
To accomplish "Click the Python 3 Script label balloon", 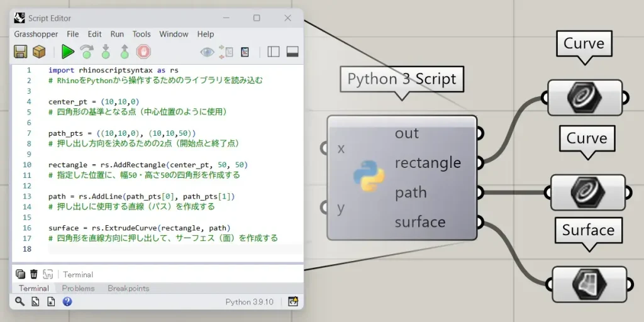I will (x=402, y=79).
